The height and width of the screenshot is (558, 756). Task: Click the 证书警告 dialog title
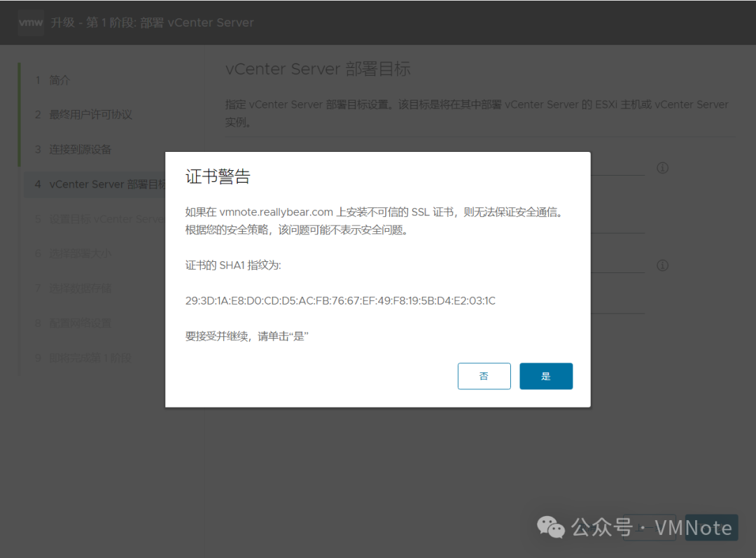[218, 176]
